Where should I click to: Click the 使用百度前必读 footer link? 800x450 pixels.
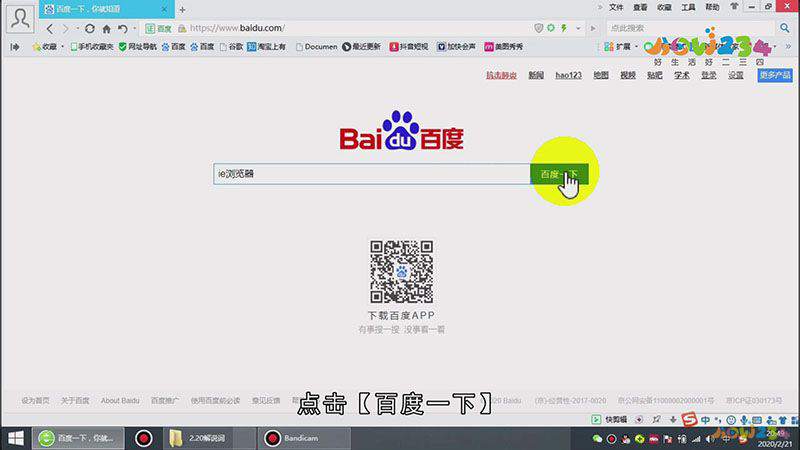[x=215, y=401]
